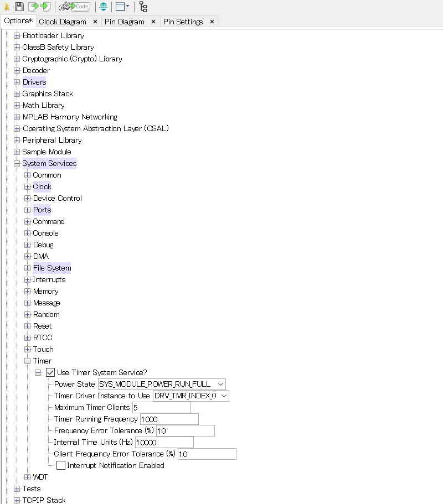Viewport: 443px width, 504px height.
Task: Expand the Bootloader Library node
Action: point(17,35)
